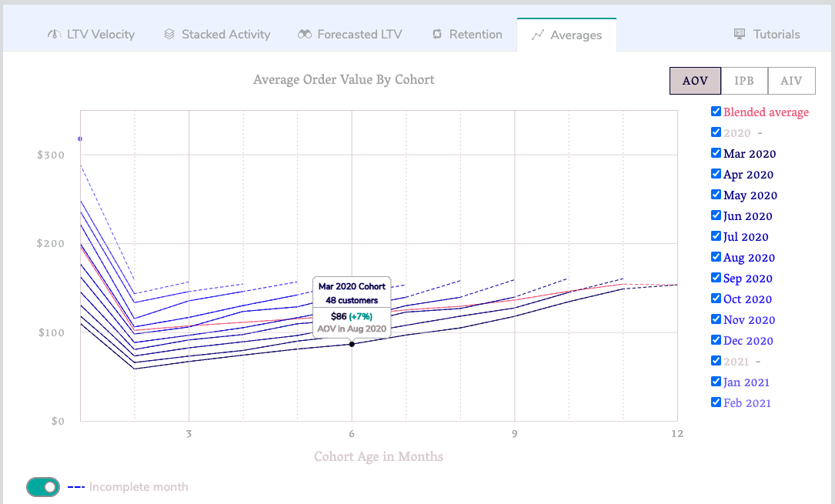This screenshot has width=835, height=504.
Task: Toggle the Jun 2020 cohort checkbox
Action: coord(716,215)
